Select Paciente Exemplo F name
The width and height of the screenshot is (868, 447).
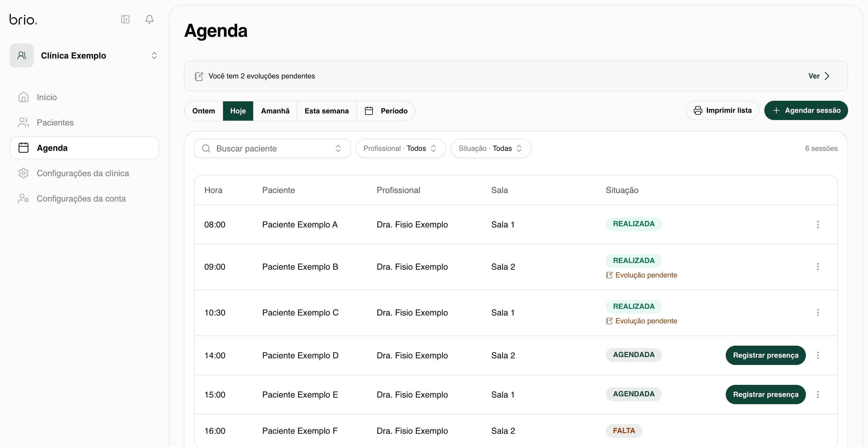[x=300, y=431]
